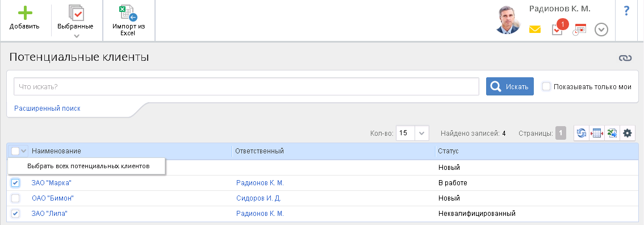This screenshot has width=644, height=225.
Task: Sort by the Статус column header
Action: tap(448, 151)
